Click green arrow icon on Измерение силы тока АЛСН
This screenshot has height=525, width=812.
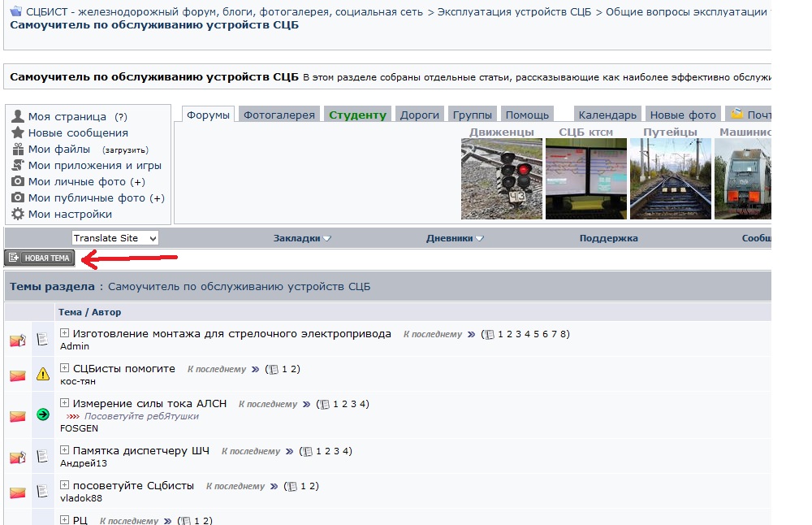pos(43,414)
